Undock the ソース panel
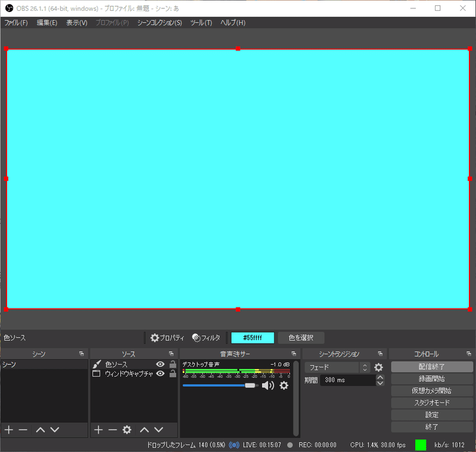The width and height of the screenshot is (476, 452). tap(171, 354)
